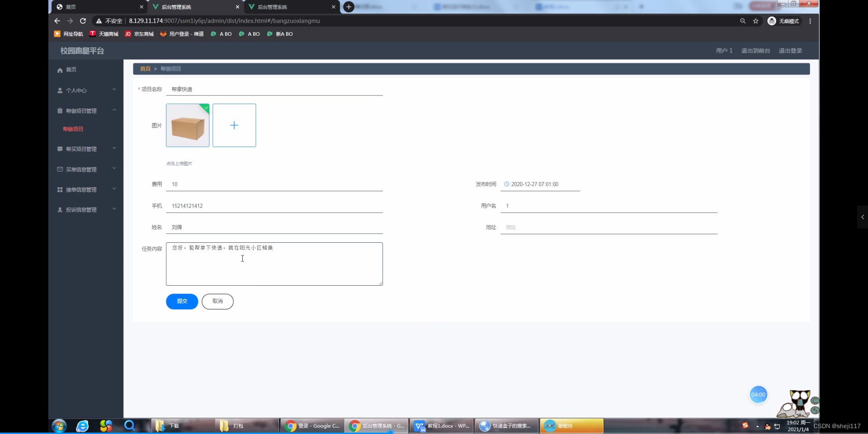
Task: Click the browser forward arrow
Action: pos(70,21)
